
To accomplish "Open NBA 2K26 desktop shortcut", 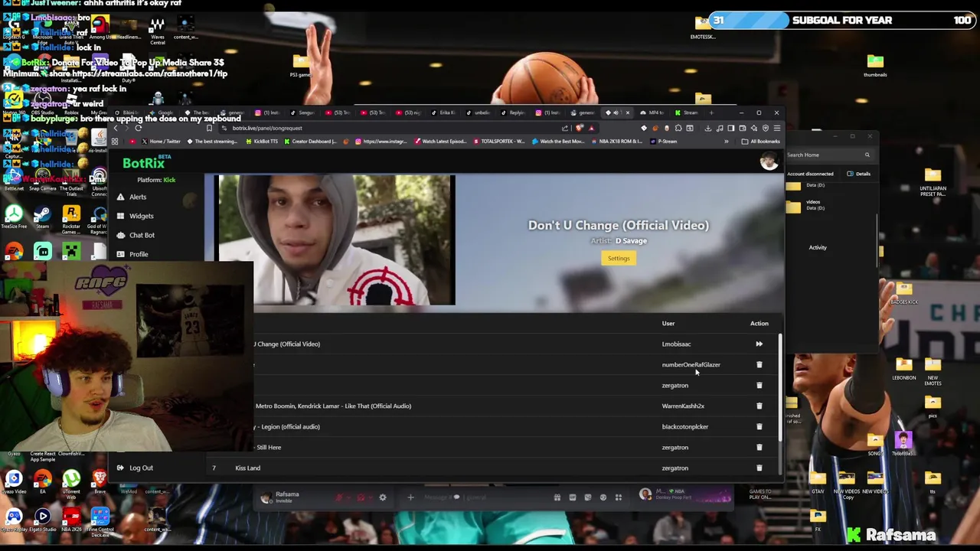I will (71, 520).
